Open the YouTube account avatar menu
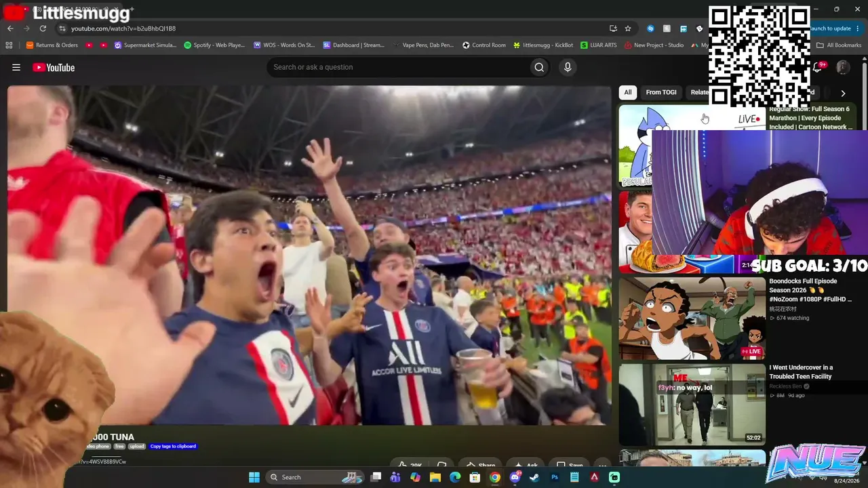This screenshot has height=488, width=868. click(843, 67)
